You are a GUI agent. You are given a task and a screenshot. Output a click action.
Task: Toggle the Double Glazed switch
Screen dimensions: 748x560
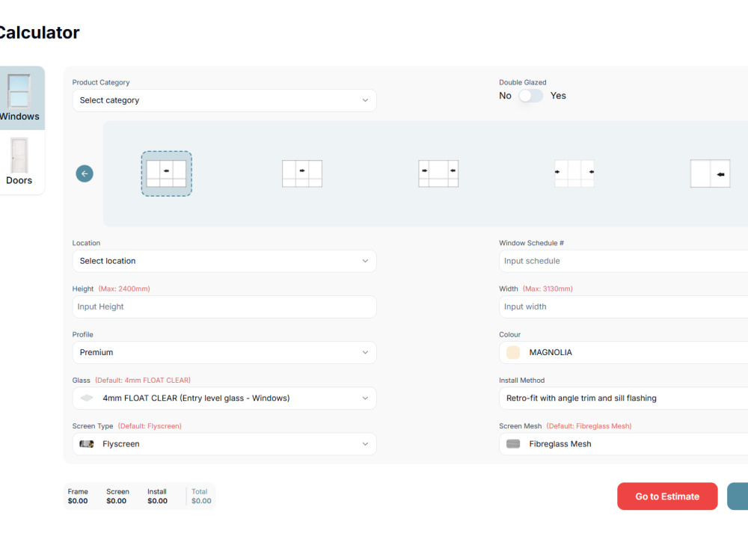[x=531, y=96]
